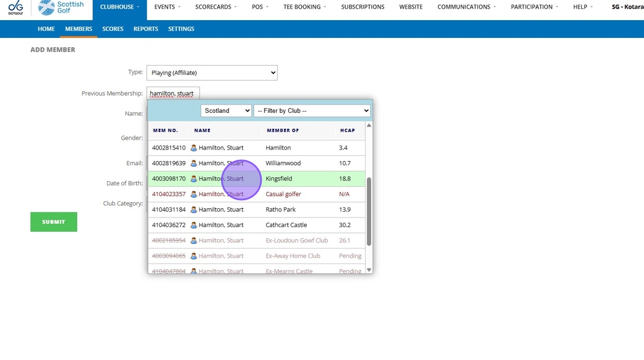Click the DotGolf logo icon

tap(16, 7)
